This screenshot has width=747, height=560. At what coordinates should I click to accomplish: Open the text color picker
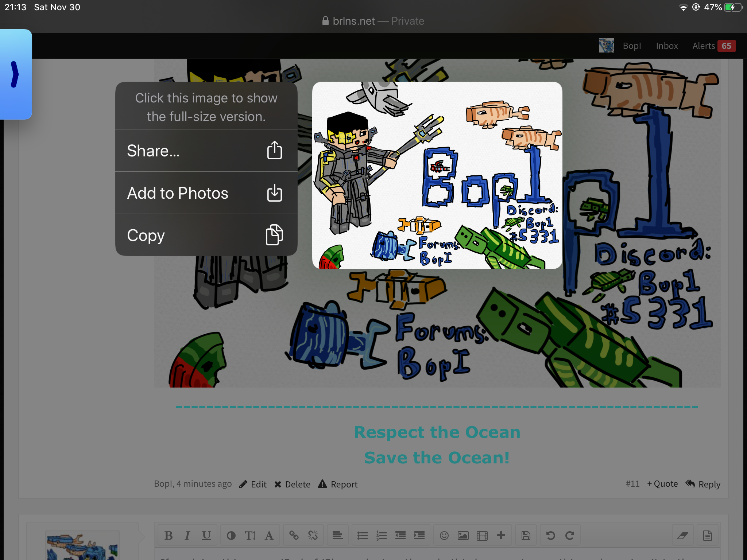click(231, 536)
